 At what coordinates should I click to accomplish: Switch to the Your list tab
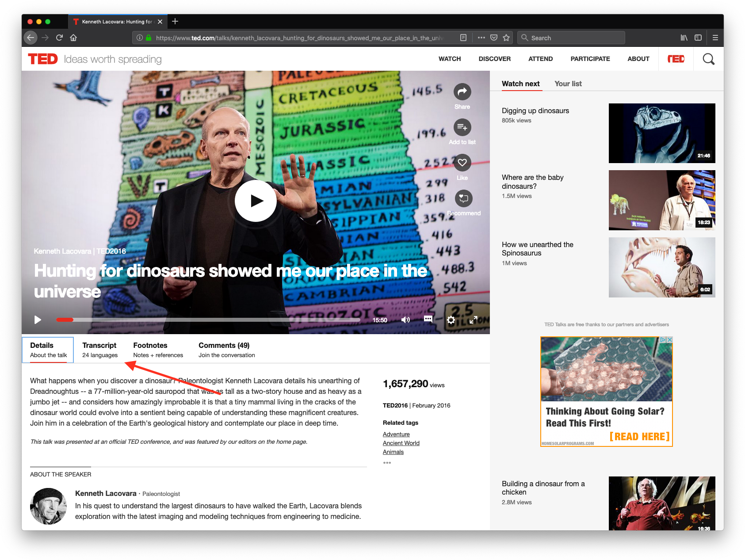[568, 84]
